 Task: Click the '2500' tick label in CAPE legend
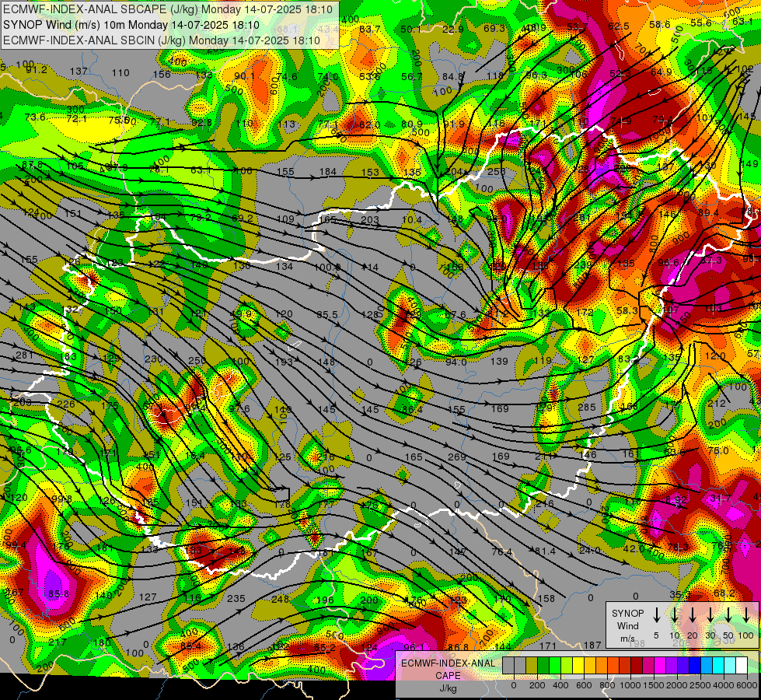tap(700, 685)
